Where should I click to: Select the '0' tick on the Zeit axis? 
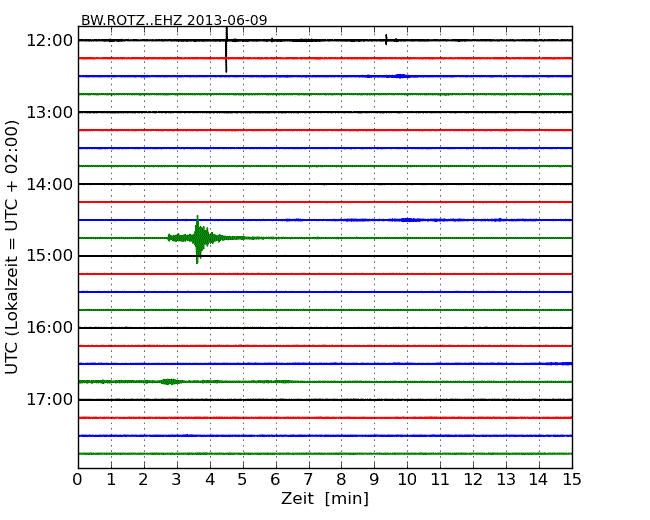(x=78, y=480)
